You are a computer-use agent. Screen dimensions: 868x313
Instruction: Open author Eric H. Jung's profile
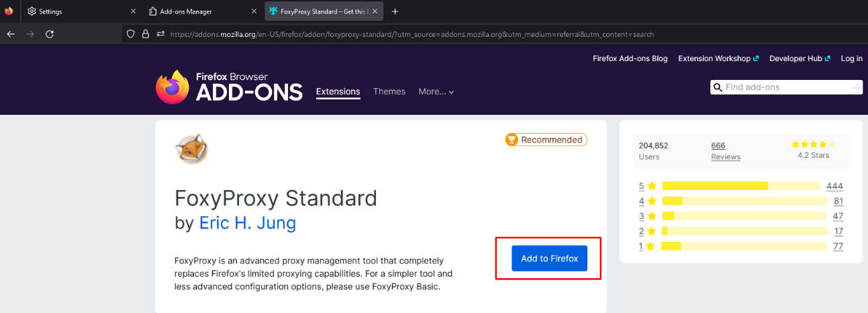pos(248,222)
